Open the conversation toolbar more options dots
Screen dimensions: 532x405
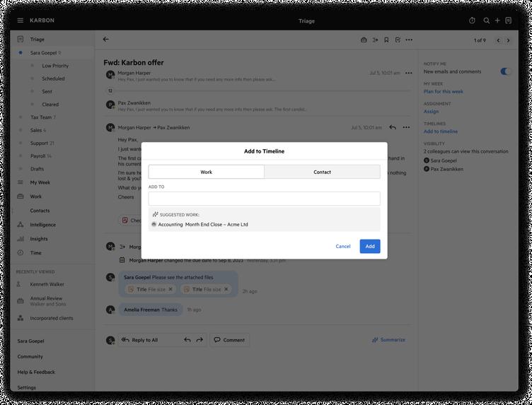(409, 40)
